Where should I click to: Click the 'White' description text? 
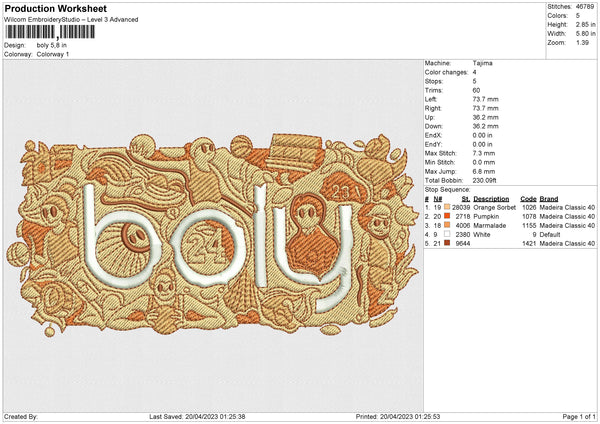(481, 234)
